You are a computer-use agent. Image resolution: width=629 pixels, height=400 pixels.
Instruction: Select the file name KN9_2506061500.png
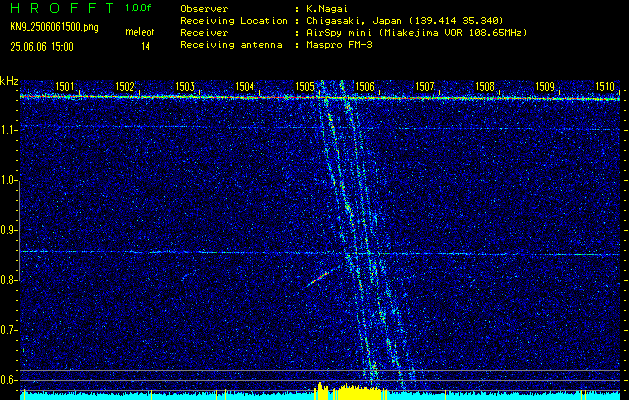(x=54, y=27)
